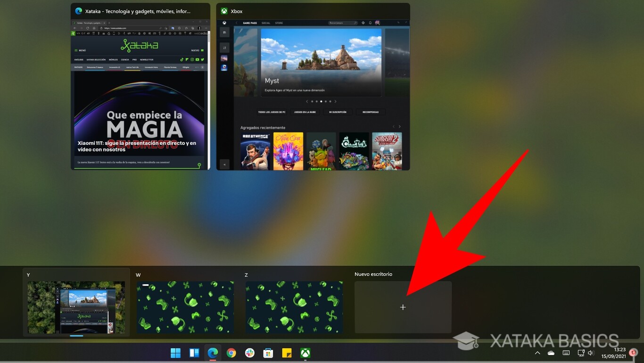This screenshot has width=644, height=363.
Task: Click the Xbox profile avatar
Action: (x=378, y=23)
